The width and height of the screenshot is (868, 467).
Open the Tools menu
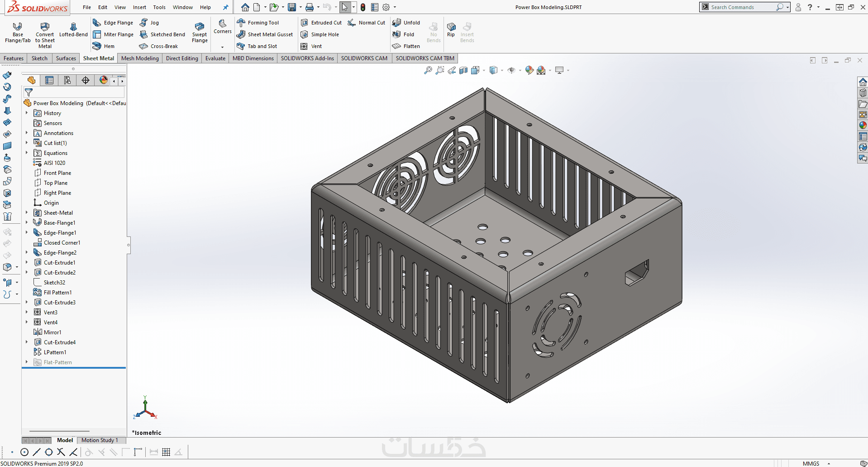pyautogui.click(x=159, y=7)
